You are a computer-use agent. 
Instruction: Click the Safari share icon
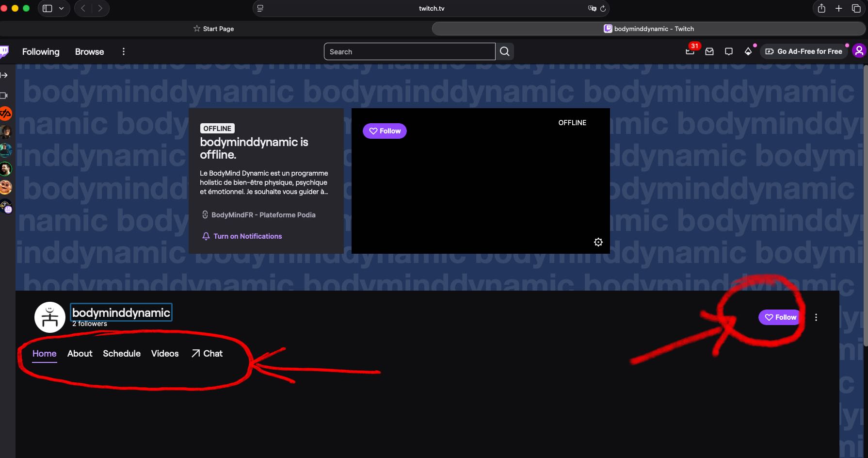tap(821, 8)
